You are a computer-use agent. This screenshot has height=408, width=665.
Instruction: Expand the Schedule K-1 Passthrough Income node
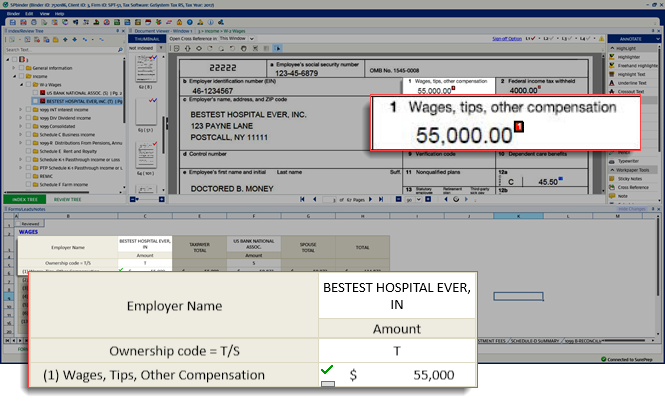pos(21,159)
